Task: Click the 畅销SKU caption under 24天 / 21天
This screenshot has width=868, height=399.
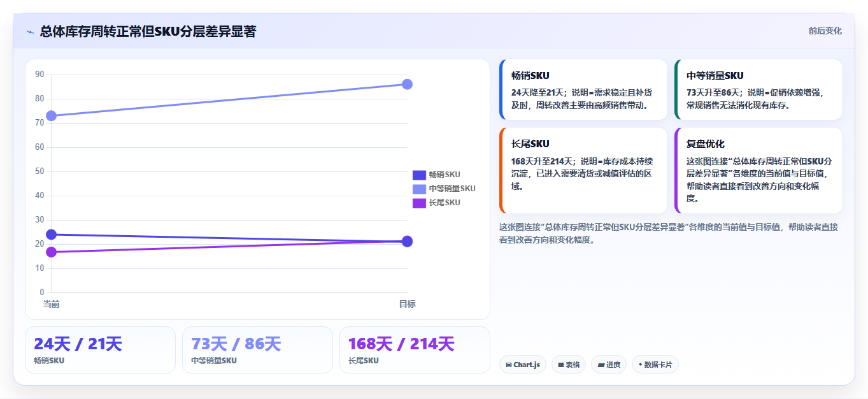Action: (49, 361)
